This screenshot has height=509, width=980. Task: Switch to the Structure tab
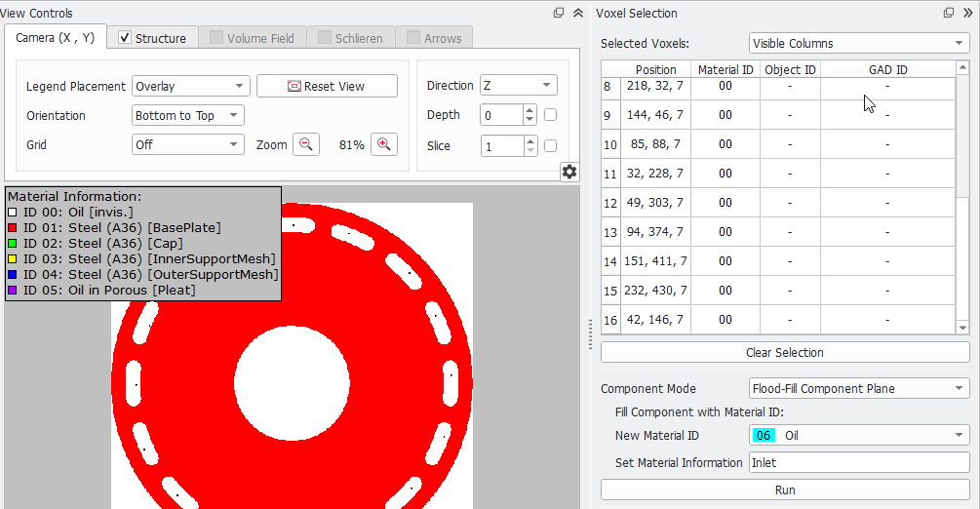153,38
